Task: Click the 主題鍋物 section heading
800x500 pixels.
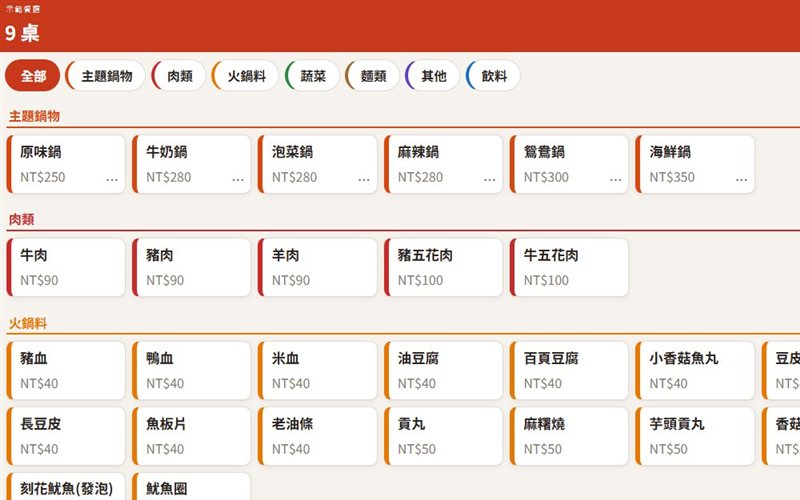Action: pos(34,116)
